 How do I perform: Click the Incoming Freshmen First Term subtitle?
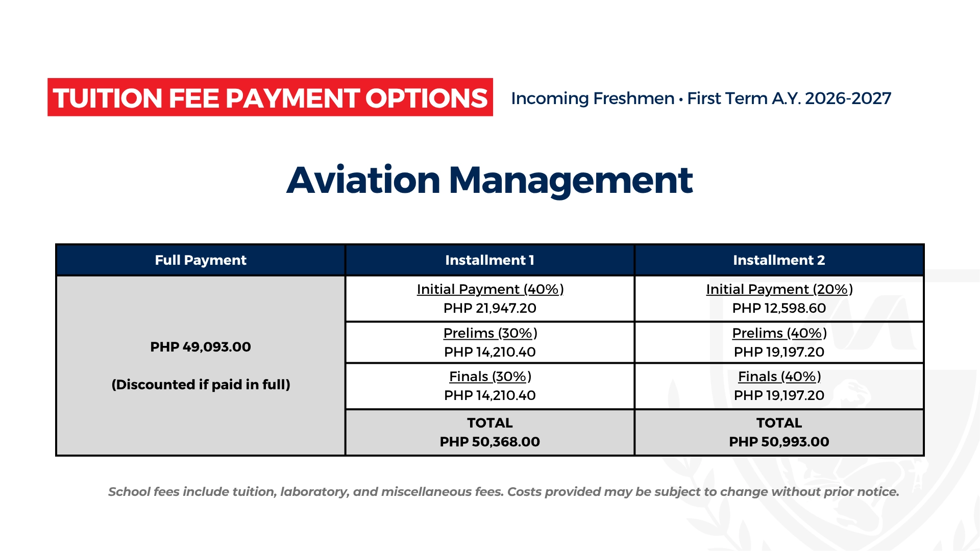coord(701,98)
